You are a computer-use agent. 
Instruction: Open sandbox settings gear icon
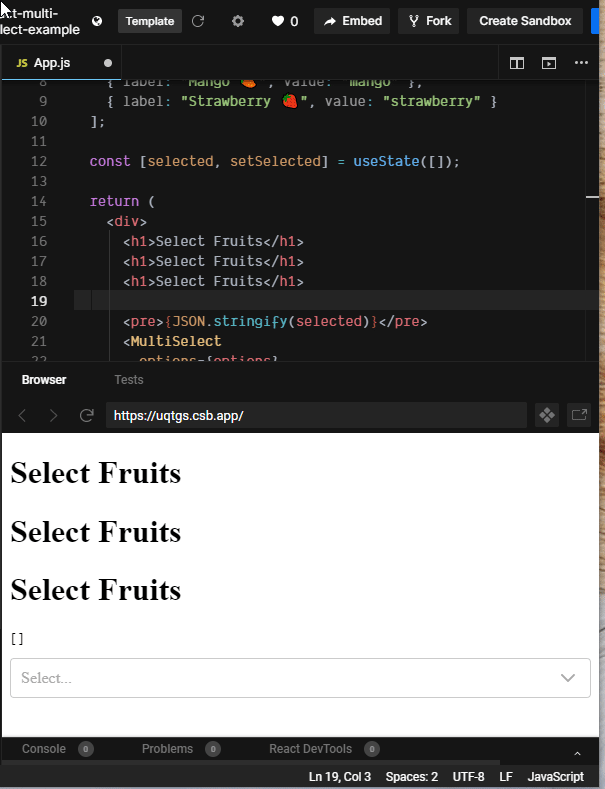pos(237,21)
